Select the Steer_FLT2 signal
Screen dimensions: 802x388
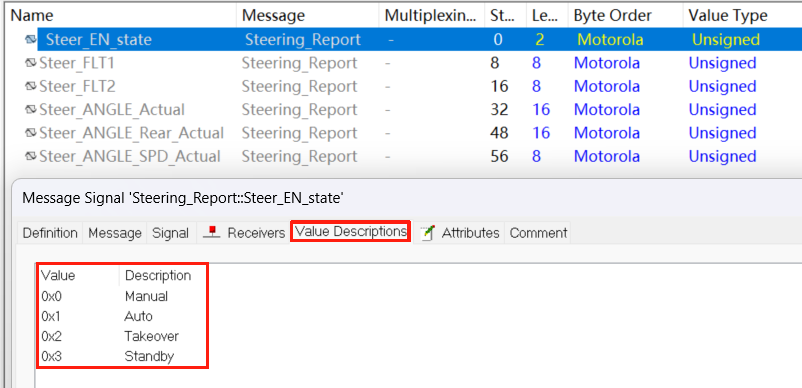tap(77, 86)
